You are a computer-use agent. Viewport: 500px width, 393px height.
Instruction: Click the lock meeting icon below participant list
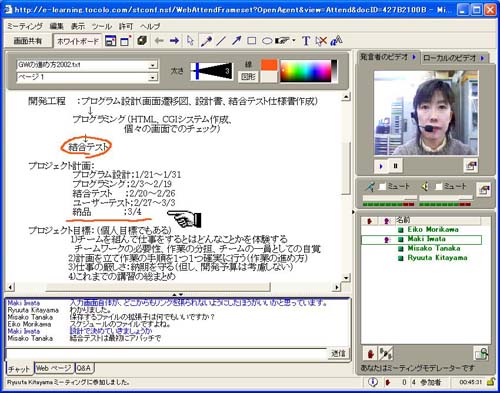pos(482,353)
